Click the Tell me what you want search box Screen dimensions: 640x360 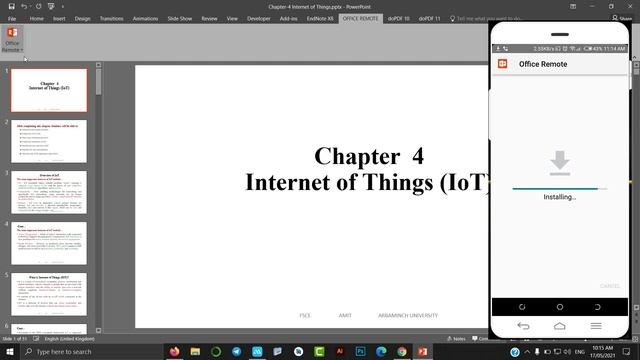point(486,19)
